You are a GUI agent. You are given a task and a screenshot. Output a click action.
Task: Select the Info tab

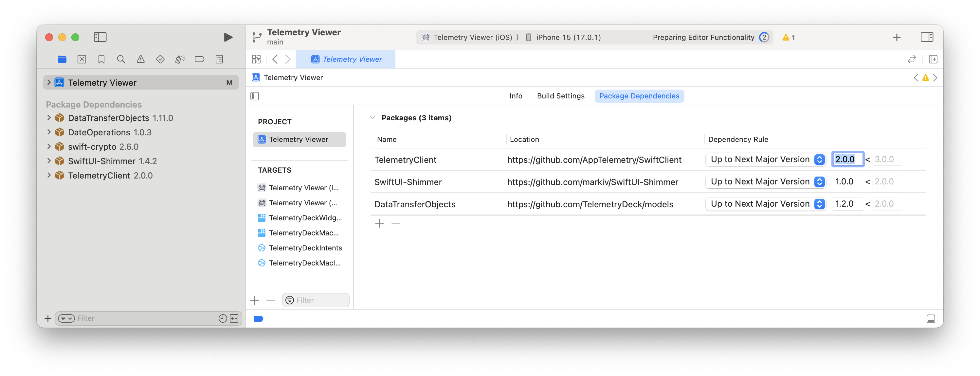coord(516,96)
